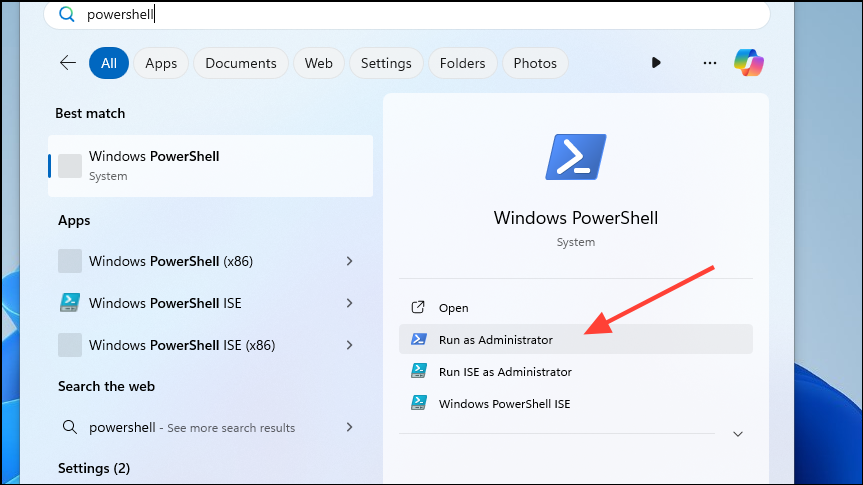This screenshot has width=863, height=485.
Task: Click the Windows PowerShell ISE (x86) placeholder icon
Action: pos(70,345)
